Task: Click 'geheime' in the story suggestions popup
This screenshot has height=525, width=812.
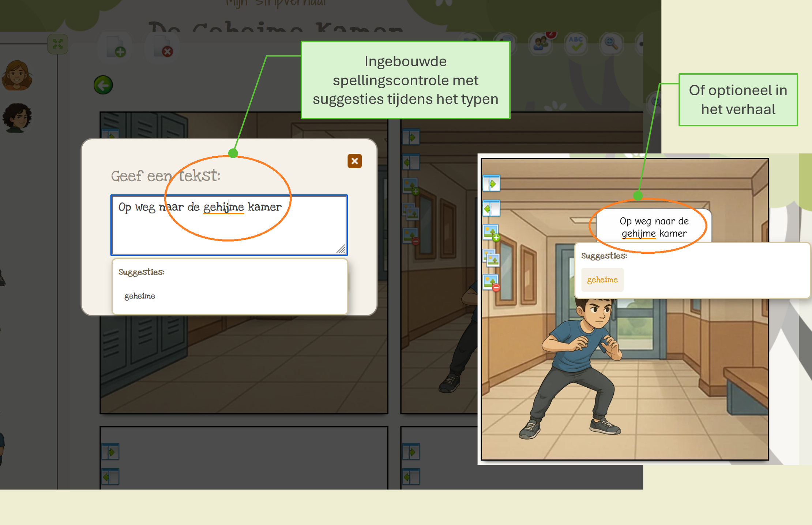Action: pyautogui.click(x=602, y=280)
